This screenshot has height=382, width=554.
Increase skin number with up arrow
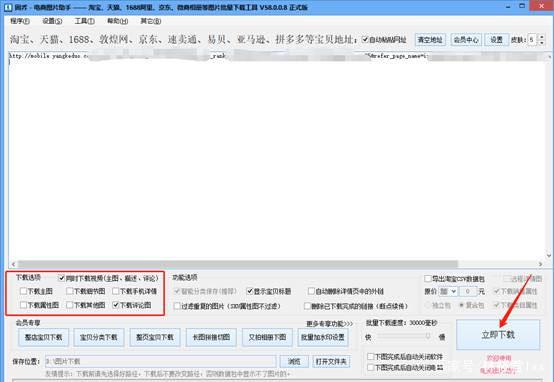[x=542, y=37]
